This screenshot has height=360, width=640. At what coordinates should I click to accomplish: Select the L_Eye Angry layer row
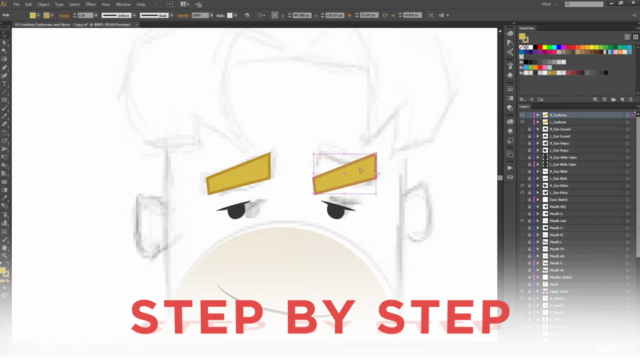coord(578,150)
